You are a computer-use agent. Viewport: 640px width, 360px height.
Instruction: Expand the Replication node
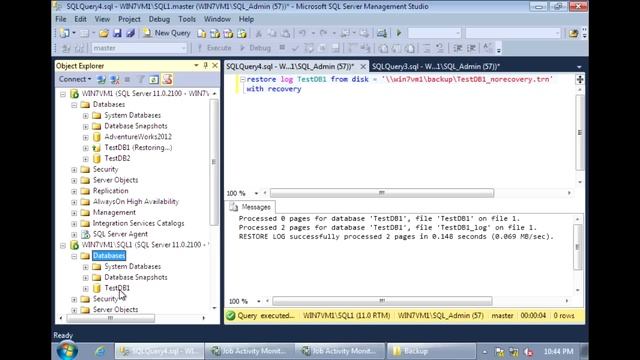point(74,191)
